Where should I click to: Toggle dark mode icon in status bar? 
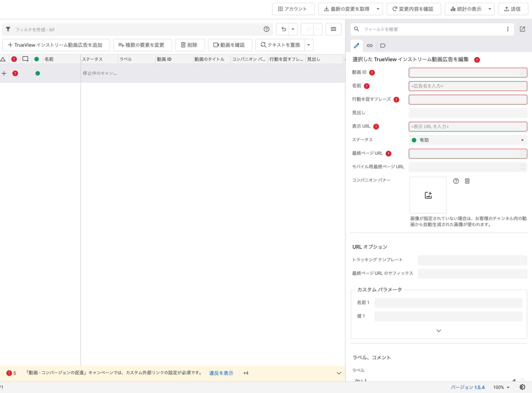pos(522,387)
